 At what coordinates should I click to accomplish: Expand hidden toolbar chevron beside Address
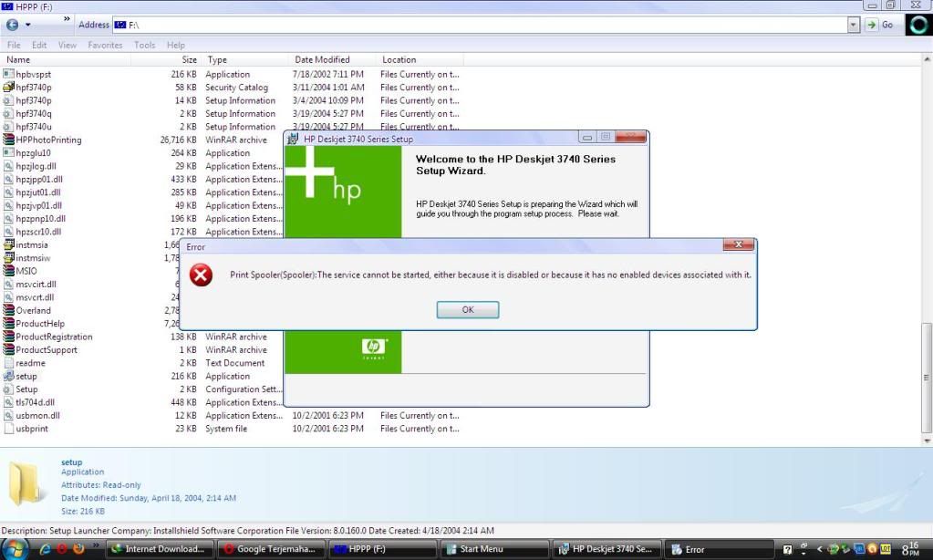67,19
